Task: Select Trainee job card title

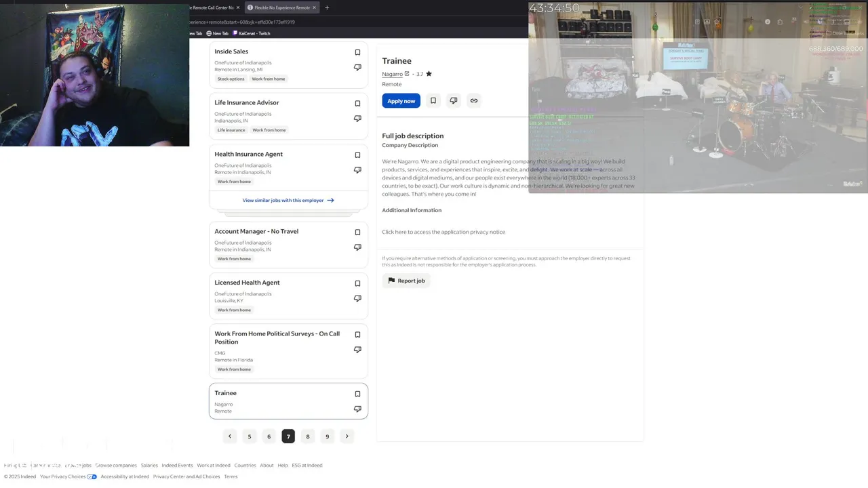Action: pos(226,393)
